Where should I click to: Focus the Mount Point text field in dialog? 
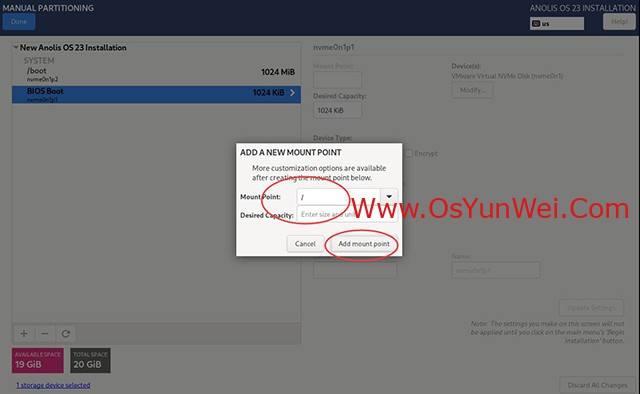(339, 197)
